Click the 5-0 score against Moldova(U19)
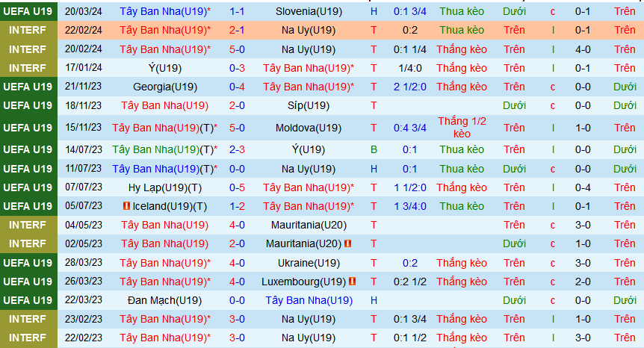 (x=237, y=128)
